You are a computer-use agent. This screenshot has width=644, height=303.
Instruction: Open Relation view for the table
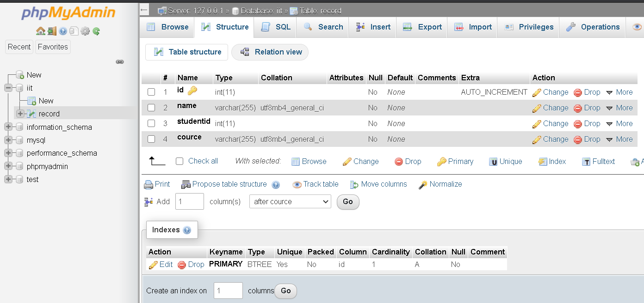tap(270, 52)
